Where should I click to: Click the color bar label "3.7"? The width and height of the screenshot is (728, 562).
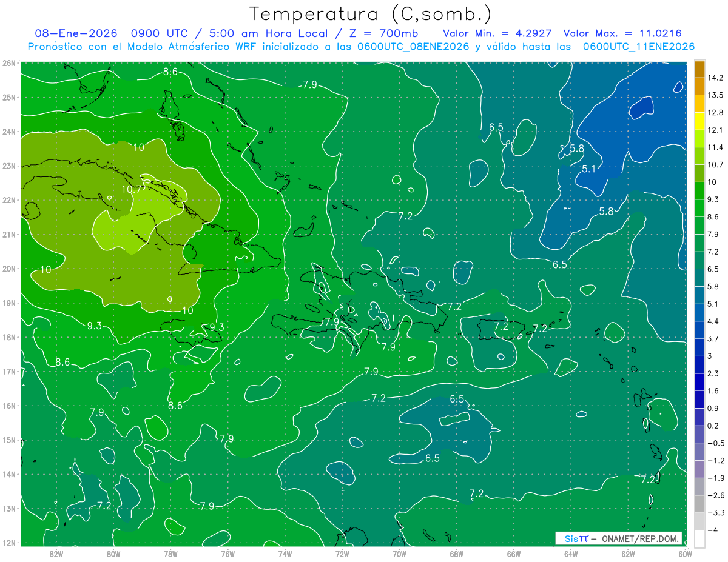tap(713, 338)
